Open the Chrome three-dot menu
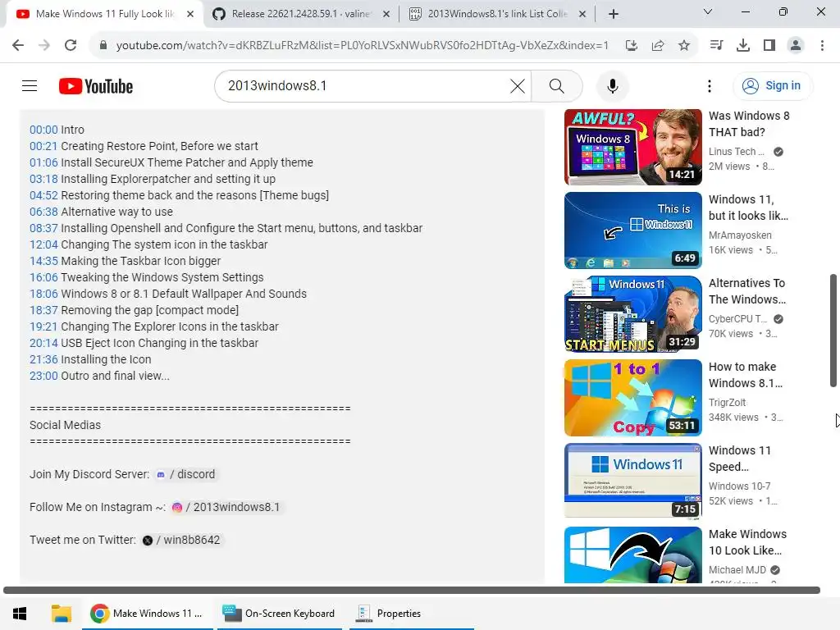 point(822,46)
